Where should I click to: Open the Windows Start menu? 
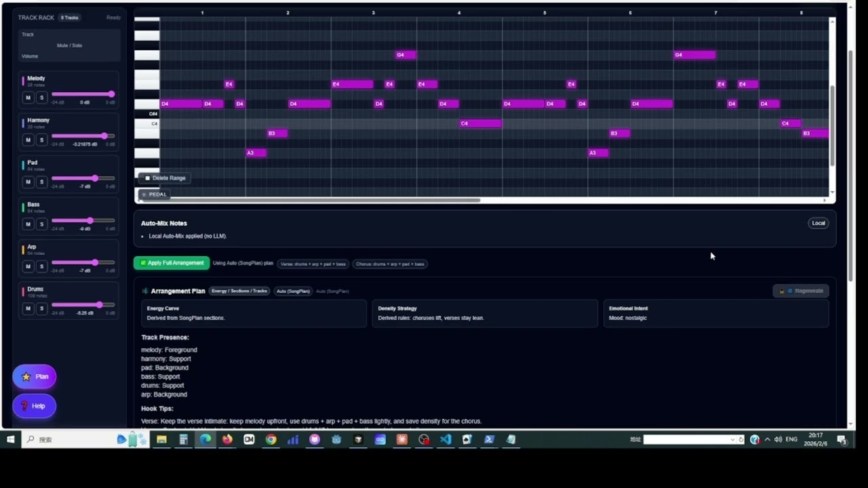pos(11,439)
